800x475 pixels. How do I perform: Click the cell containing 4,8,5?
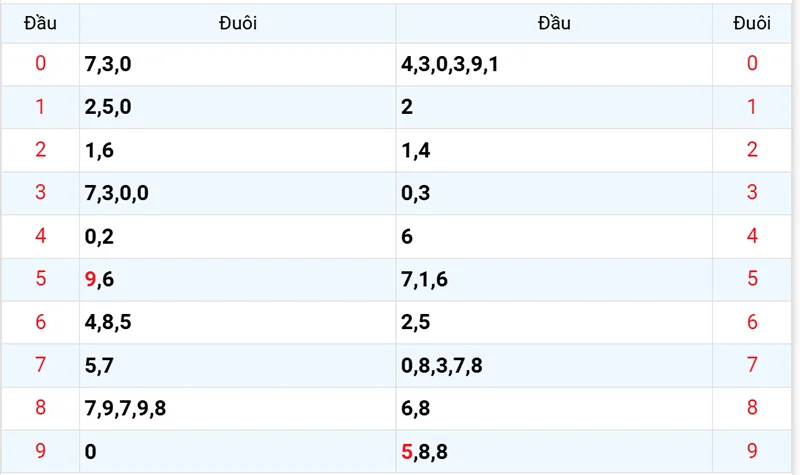pyautogui.click(x=108, y=323)
